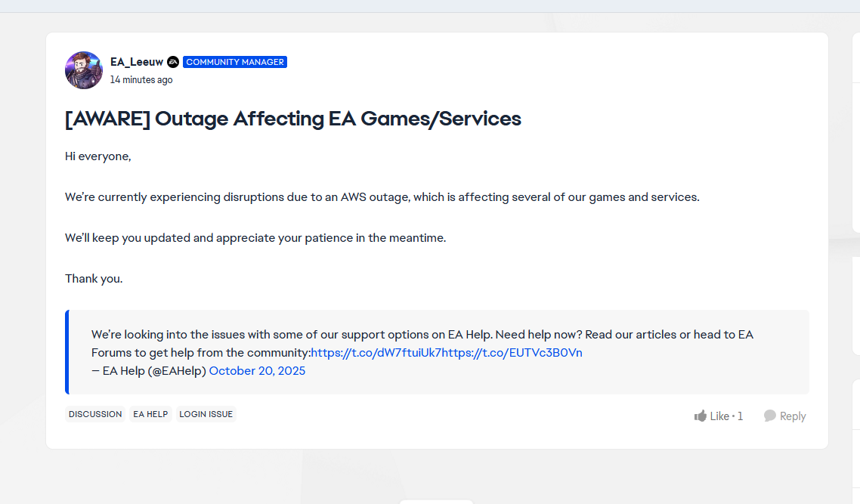
Task: Follow the t.co/EUTVc3B0Vn link
Action: (x=512, y=353)
